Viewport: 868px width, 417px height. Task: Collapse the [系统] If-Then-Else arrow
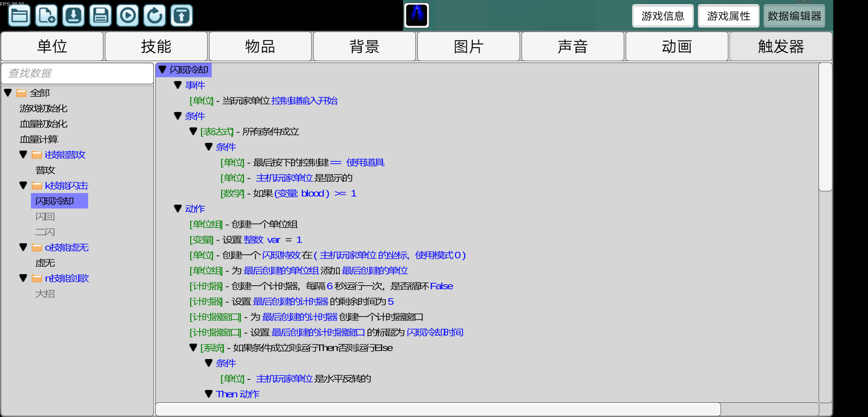pyautogui.click(x=193, y=347)
